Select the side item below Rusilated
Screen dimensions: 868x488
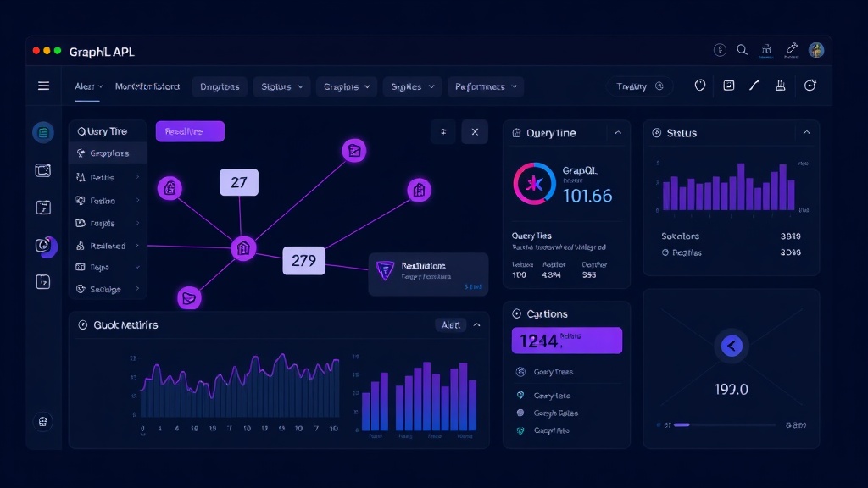click(x=108, y=267)
